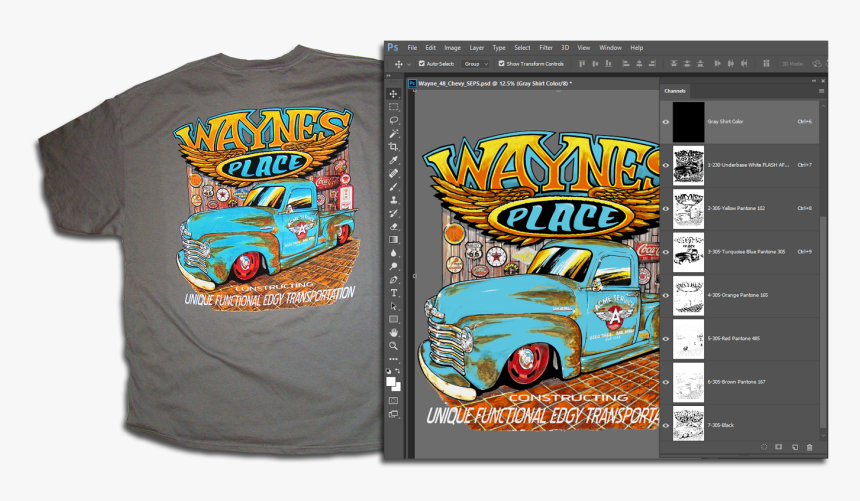Image resolution: width=860 pixels, height=501 pixels.
Task: Save selection as channel icon
Action: click(778, 447)
